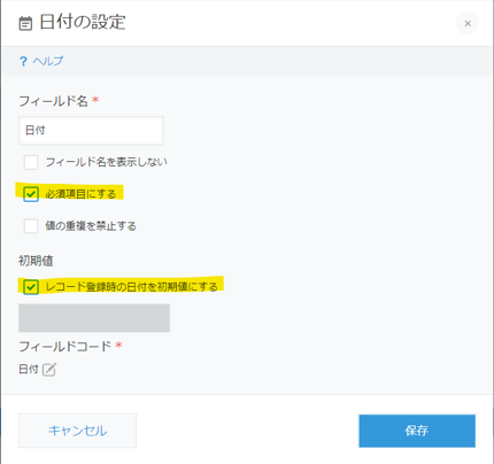Click the 日付 field code value text

(x=29, y=369)
